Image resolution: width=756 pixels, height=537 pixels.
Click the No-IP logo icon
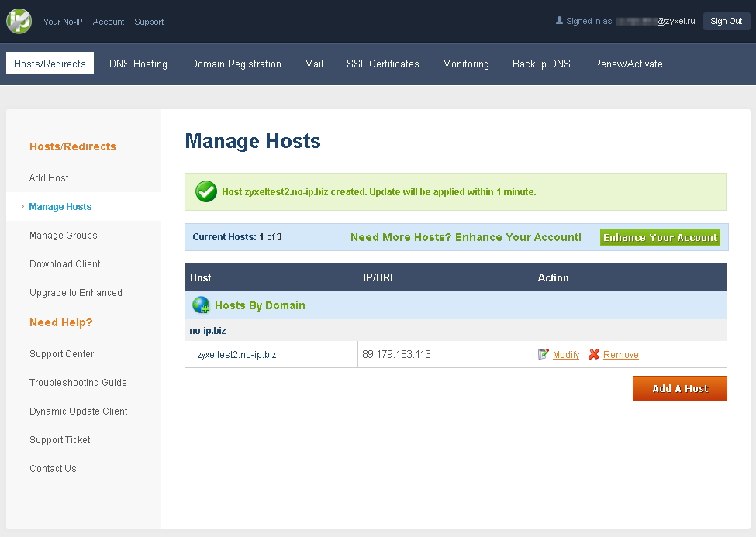(19, 21)
